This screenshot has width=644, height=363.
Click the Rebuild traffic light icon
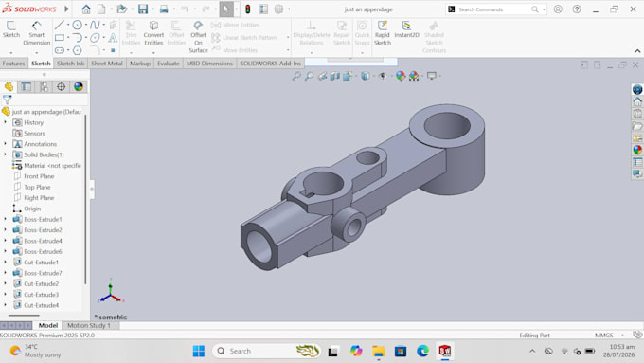click(x=248, y=9)
